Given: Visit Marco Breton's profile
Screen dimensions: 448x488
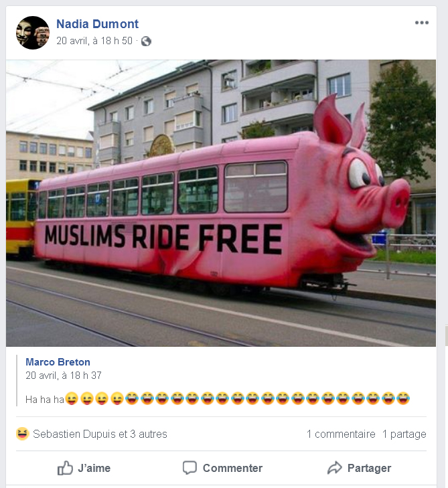Looking at the screenshot, I should pos(58,362).
